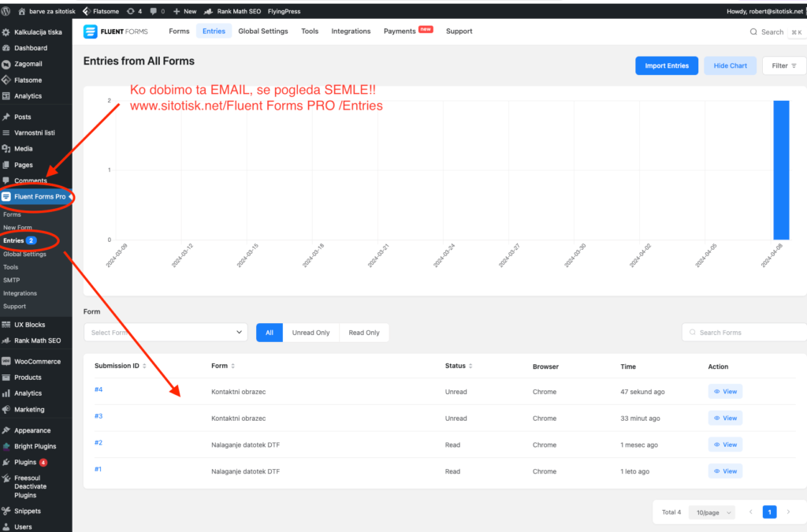Click New in the admin bar

click(184, 11)
